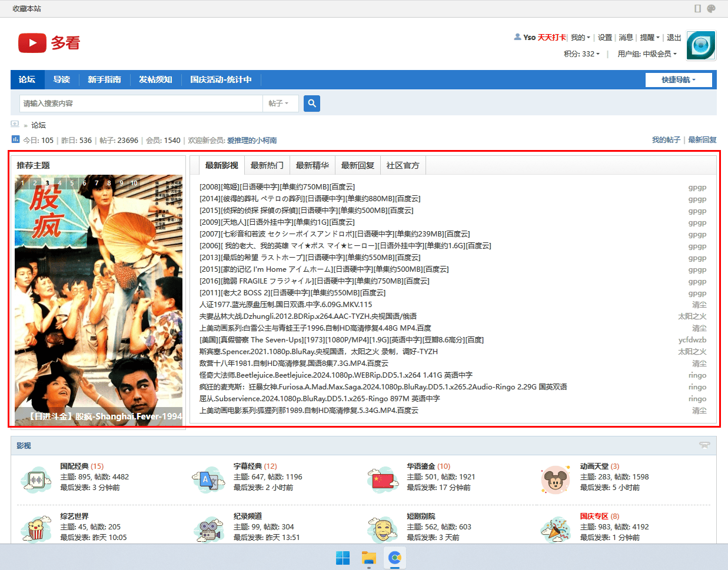Collapse the 影视 section
The width and height of the screenshot is (728, 570).
[704, 445]
